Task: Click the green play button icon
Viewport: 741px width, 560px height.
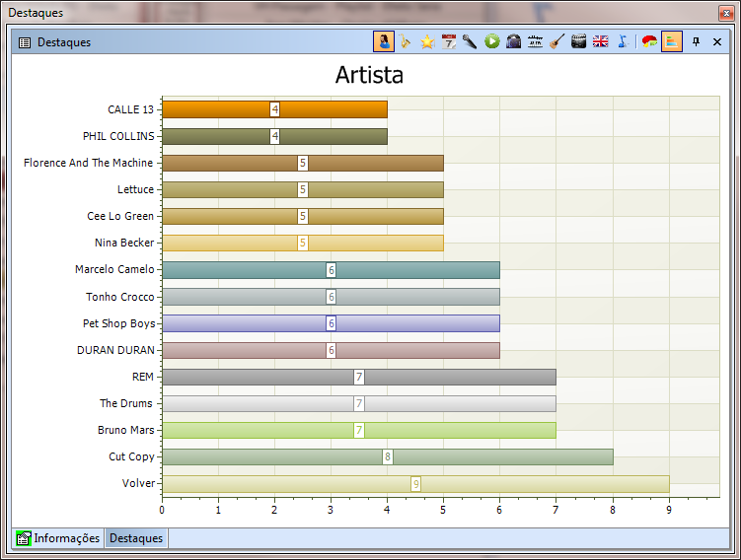Action: (x=492, y=41)
